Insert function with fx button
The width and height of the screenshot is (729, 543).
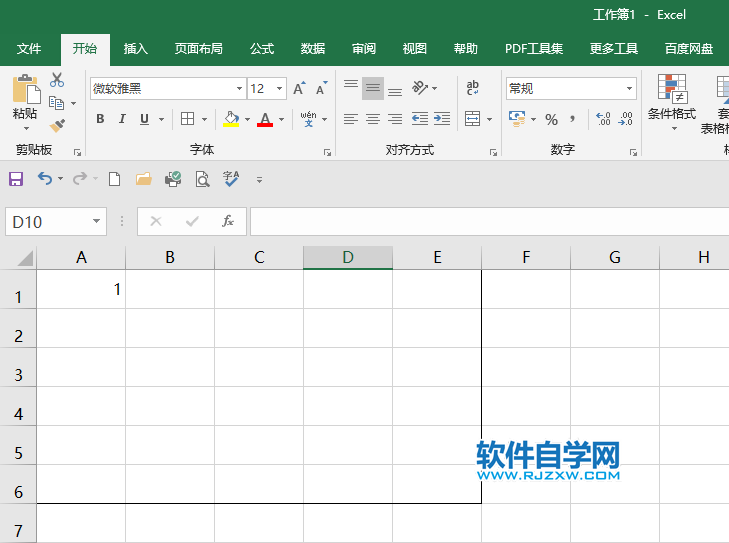[228, 221]
